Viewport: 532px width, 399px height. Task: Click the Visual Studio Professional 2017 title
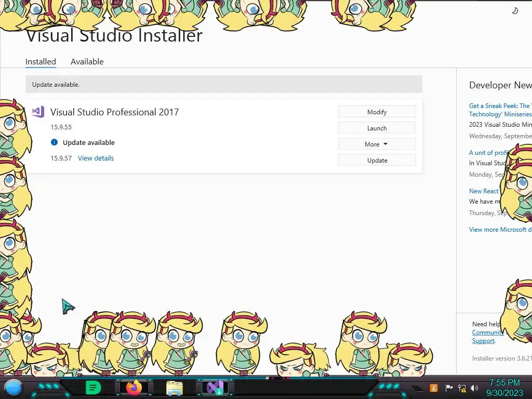(x=115, y=112)
